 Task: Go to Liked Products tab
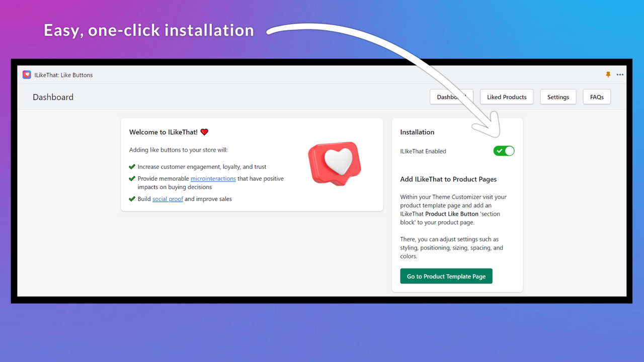click(x=507, y=97)
